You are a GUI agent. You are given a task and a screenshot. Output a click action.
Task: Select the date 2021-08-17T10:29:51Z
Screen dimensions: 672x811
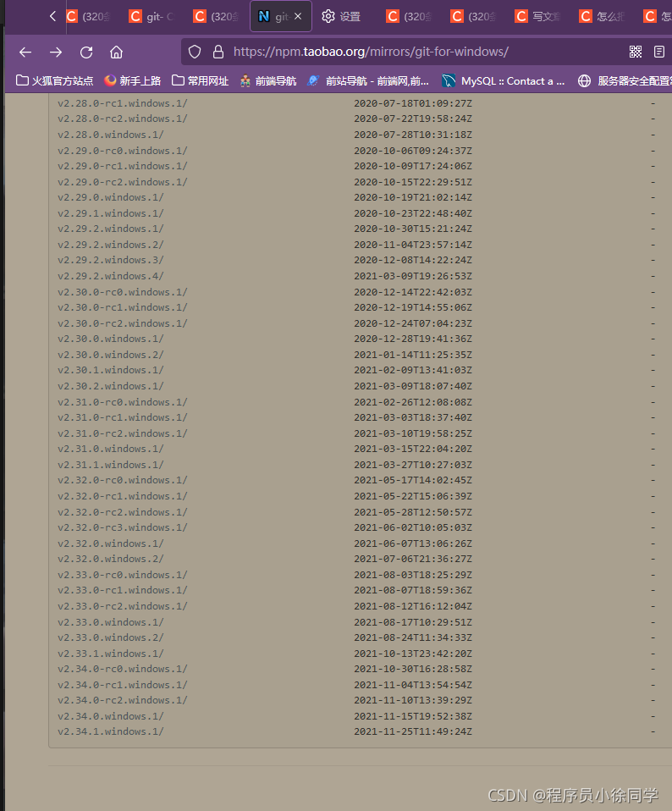coord(413,622)
